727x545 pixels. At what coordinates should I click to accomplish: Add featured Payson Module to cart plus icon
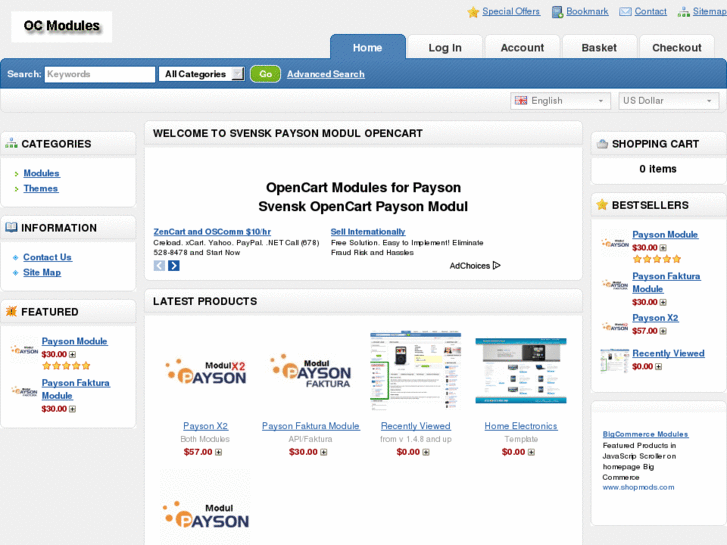72,354
